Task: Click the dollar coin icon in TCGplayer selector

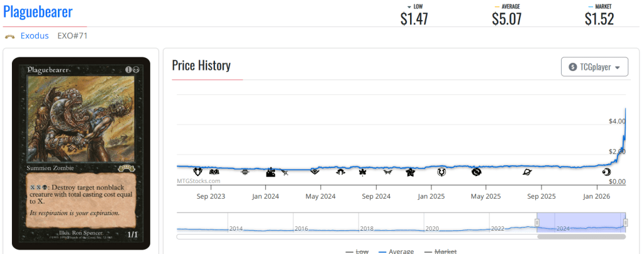Action: (572, 67)
